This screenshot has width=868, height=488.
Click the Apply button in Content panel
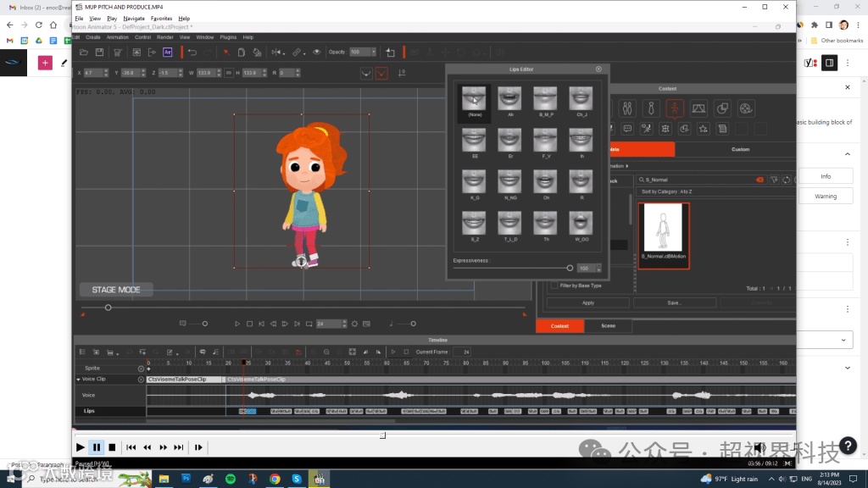pos(588,302)
